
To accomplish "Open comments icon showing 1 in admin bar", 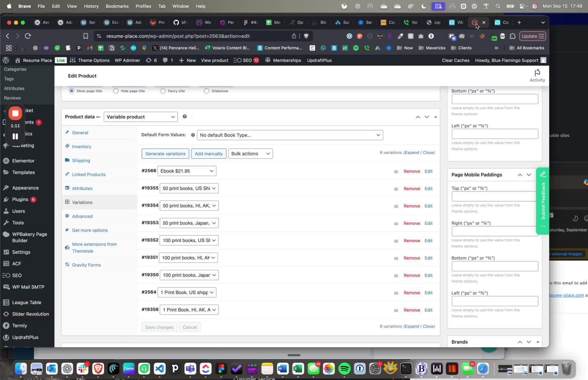I will click(168, 60).
